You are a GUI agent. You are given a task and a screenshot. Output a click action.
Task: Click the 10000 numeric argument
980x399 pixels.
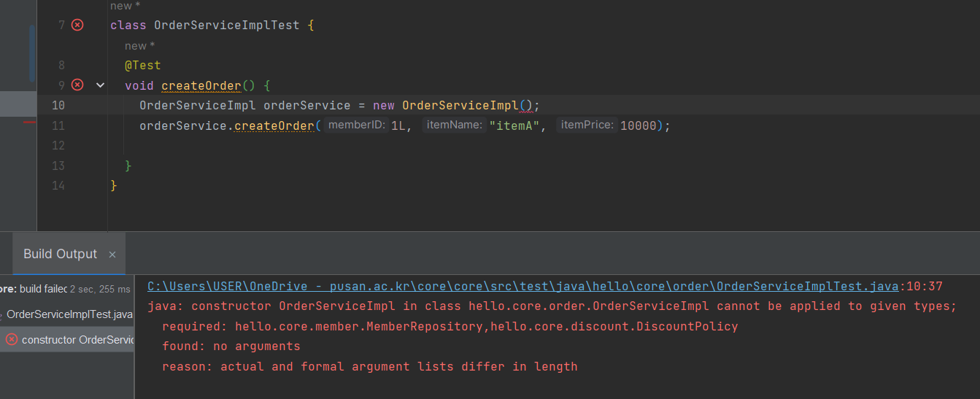[638, 125]
